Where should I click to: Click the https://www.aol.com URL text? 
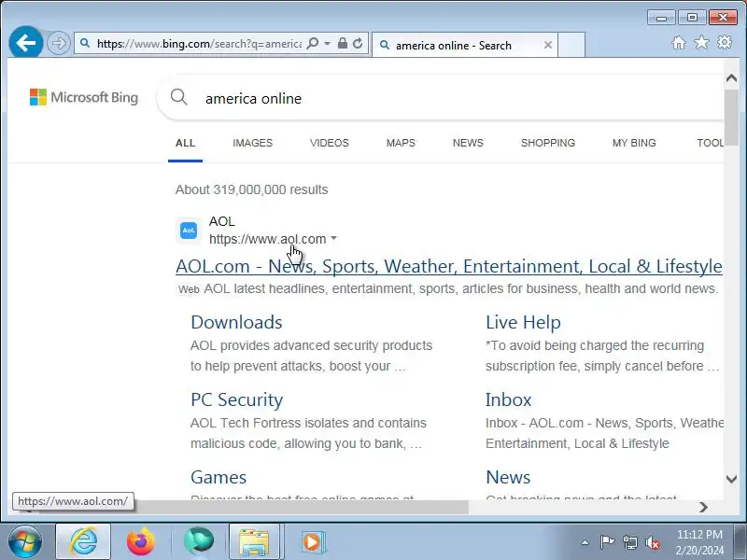[x=268, y=239]
